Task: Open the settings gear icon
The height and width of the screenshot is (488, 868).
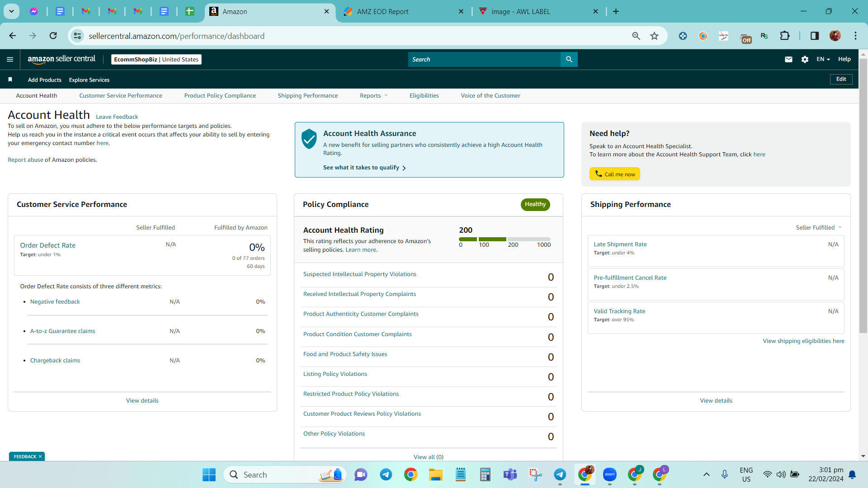Action: pyautogui.click(x=805, y=59)
